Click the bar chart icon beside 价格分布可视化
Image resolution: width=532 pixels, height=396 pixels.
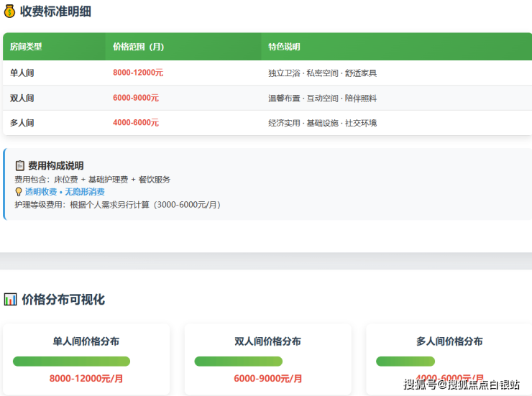coord(10,299)
